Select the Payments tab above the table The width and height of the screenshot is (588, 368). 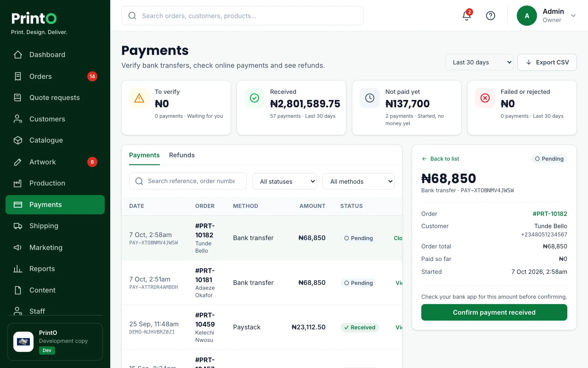[144, 155]
